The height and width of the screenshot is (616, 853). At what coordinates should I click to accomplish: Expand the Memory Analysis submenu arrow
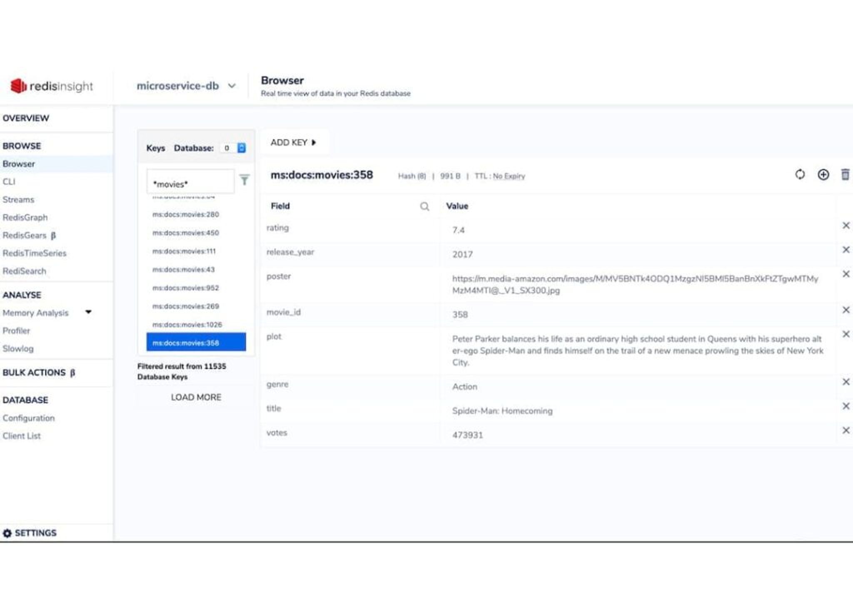click(x=88, y=312)
